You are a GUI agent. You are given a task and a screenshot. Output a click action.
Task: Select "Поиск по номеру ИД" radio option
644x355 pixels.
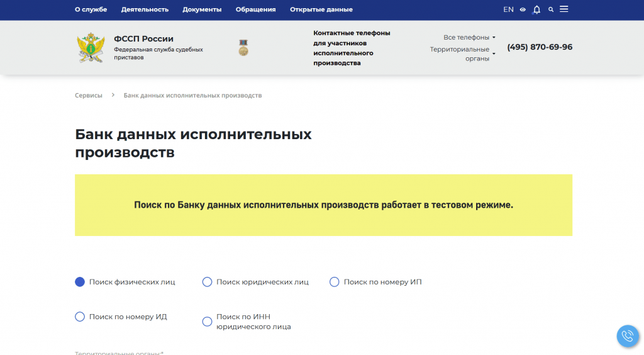tap(80, 317)
